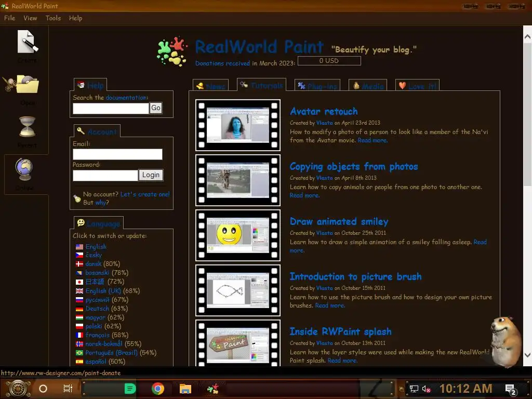532x399 pixels.
Task: Click the Let's create one! link
Action: coord(145,194)
